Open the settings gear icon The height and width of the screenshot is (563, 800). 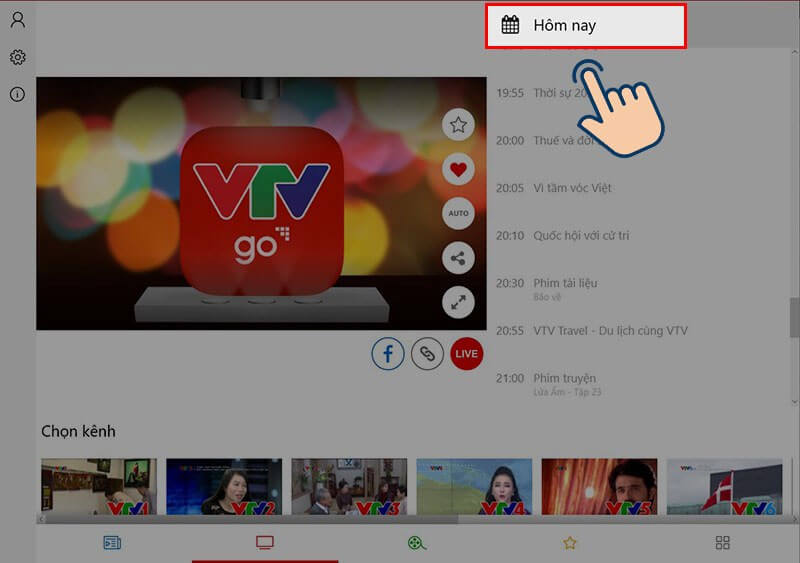tap(18, 57)
